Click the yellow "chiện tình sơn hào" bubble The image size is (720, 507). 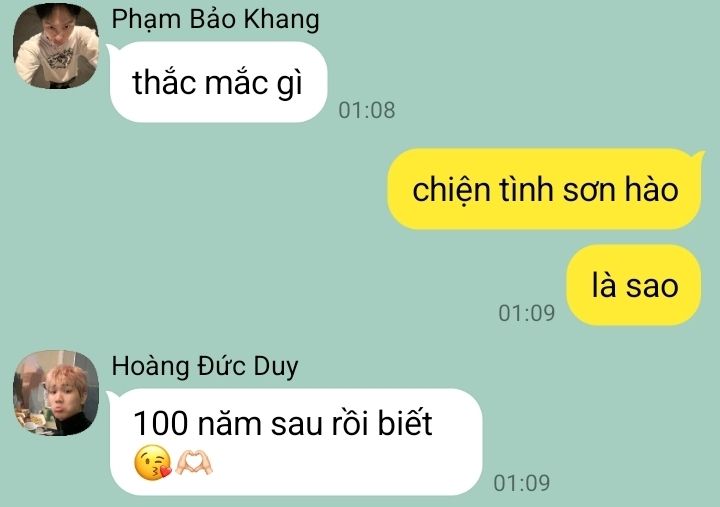tap(545, 189)
